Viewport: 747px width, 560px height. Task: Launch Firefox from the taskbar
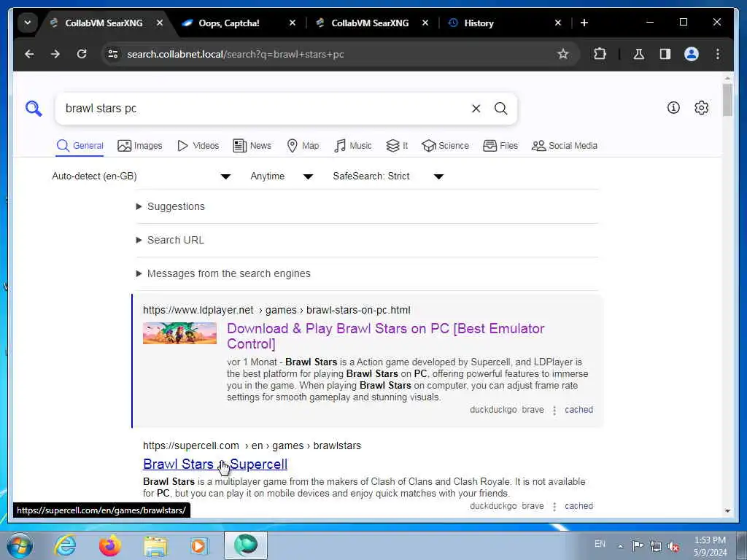click(x=110, y=545)
